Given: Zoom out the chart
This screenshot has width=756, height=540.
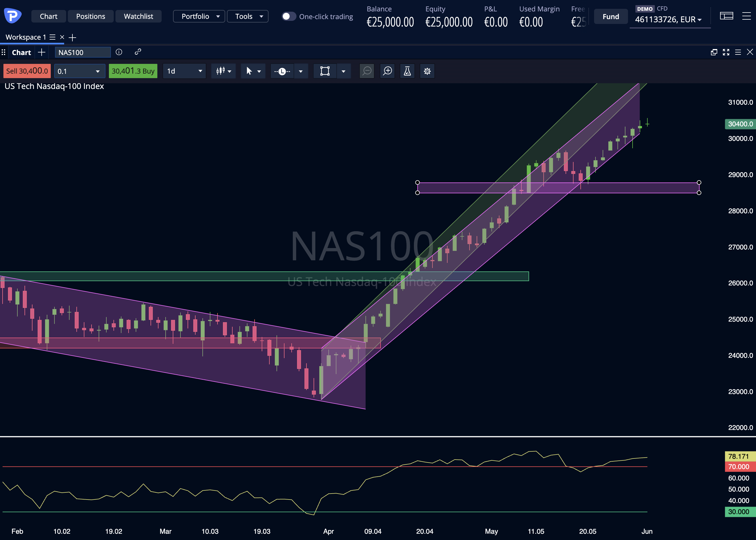Looking at the screenshot, I should pos(367,71).
